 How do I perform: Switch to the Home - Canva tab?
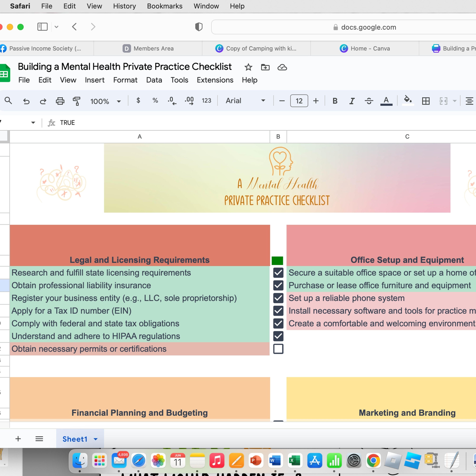(365, 49)
